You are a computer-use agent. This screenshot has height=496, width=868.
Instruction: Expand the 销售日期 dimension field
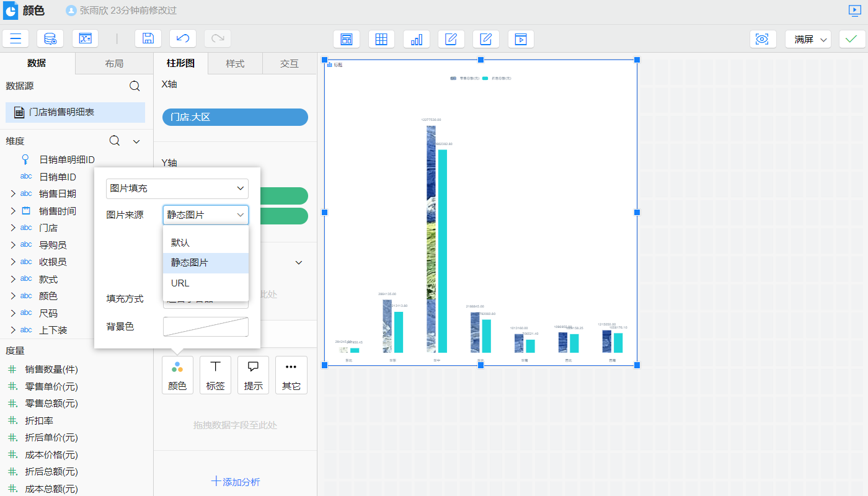(13, 194)
